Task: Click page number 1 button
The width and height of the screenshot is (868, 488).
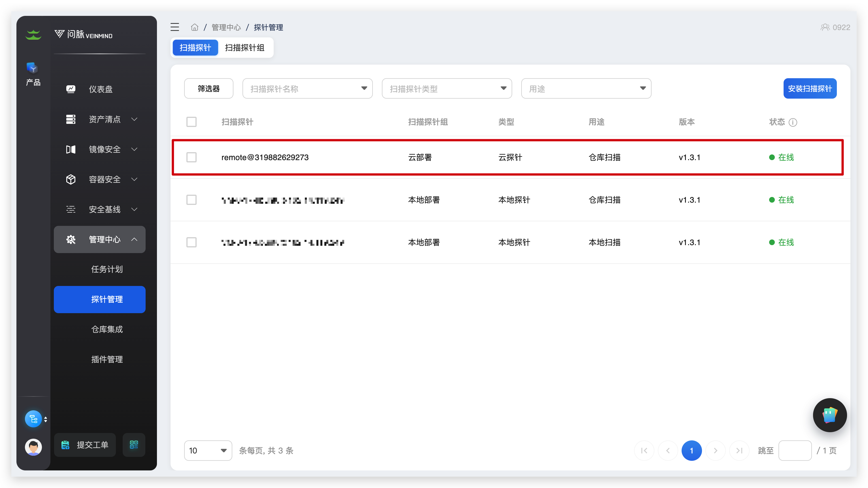Action: (x=692, y=450)
